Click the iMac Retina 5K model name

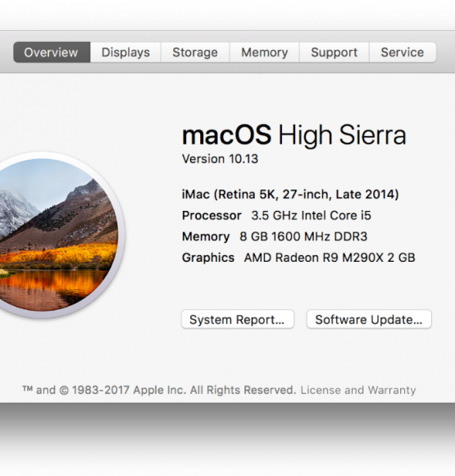pos(290,195)
